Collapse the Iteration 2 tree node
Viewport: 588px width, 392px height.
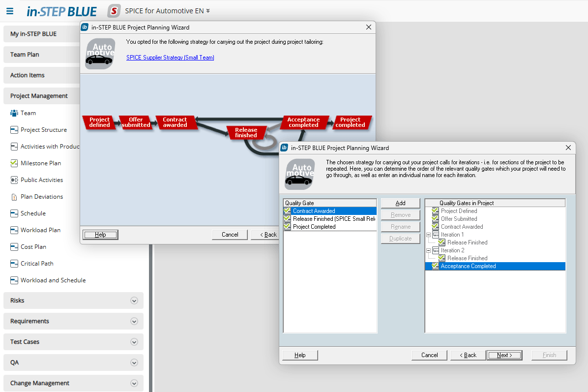coord(428,250)
